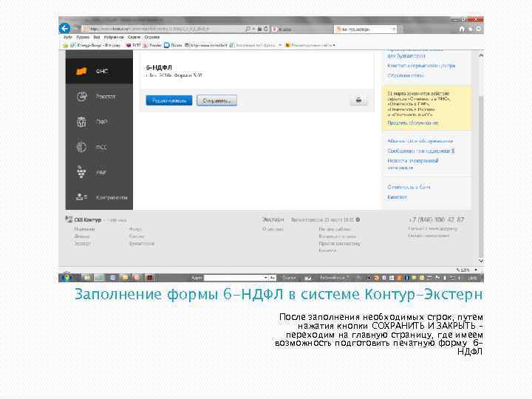Open the ФНС section in sidebar

click(99, 71)
